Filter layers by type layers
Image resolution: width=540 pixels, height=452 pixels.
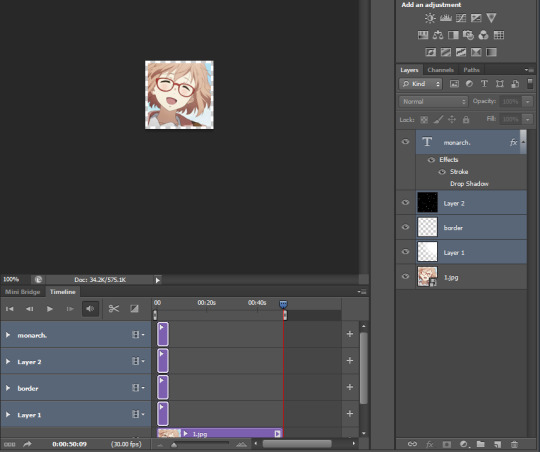[x=484, y=84]
